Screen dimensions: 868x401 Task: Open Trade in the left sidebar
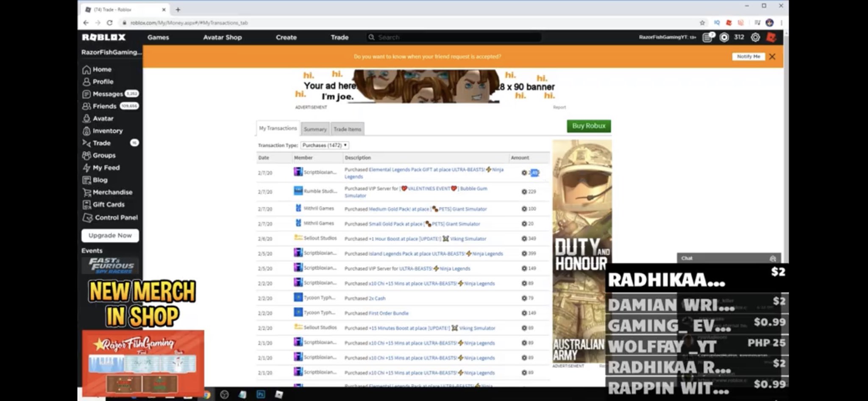pos(110,143)
